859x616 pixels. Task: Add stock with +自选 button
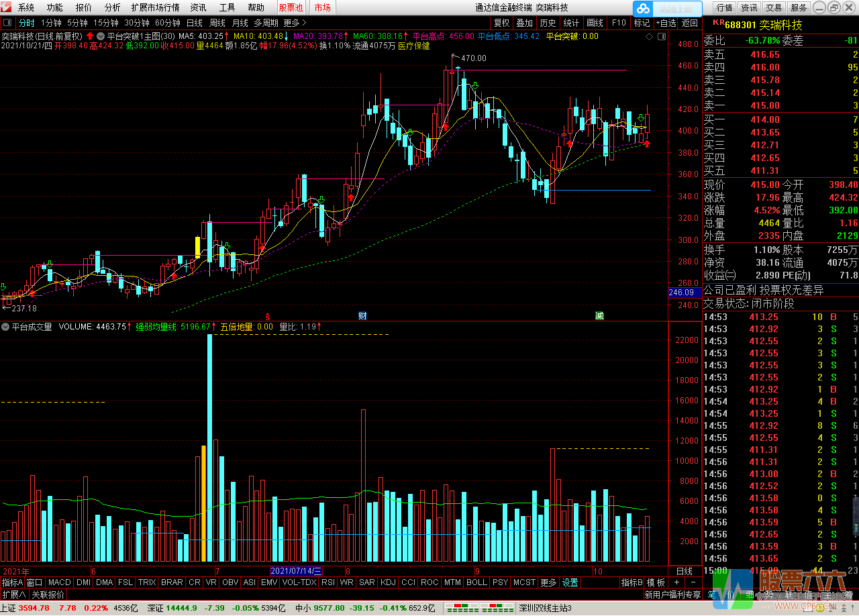(x=665, y=23)
